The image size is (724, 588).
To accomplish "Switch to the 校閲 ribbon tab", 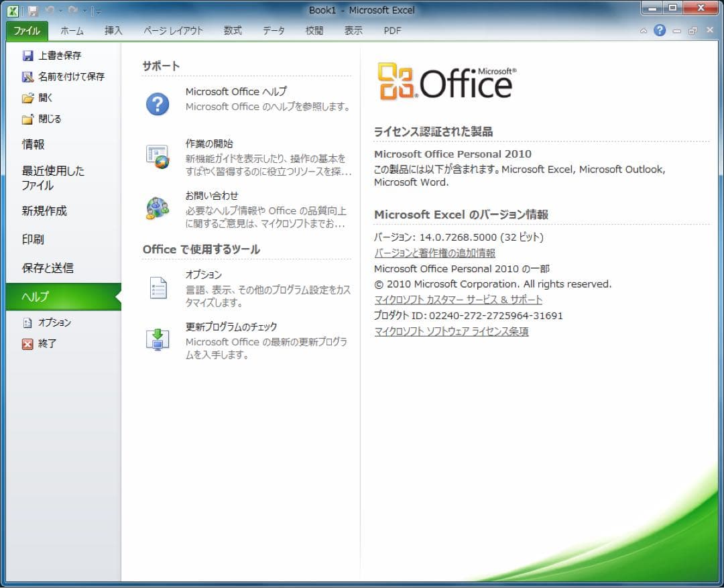I will [314, 31].
